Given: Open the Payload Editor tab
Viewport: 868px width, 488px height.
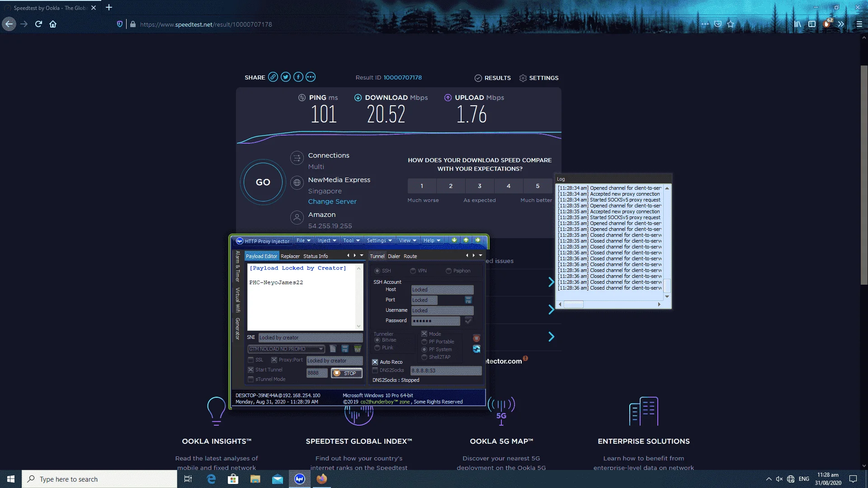Looking at the screenshot, I should (262, 256).
